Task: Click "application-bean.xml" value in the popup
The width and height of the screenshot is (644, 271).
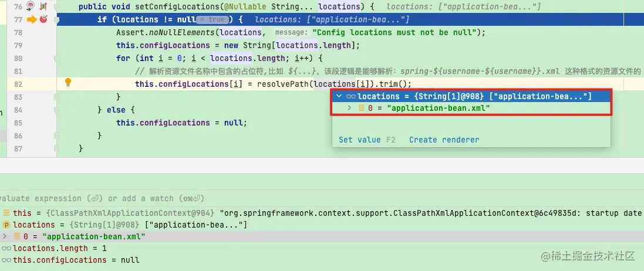Action: click(x=438, y=108)
